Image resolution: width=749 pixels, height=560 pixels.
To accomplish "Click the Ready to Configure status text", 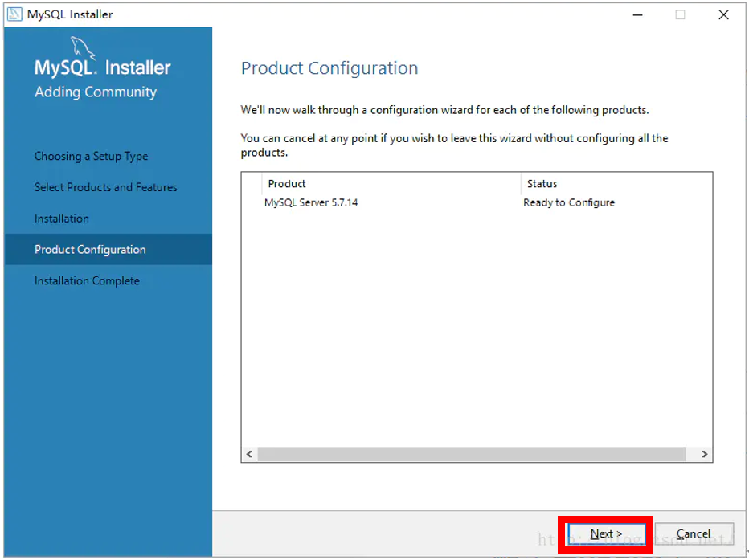I will point(569,202).
